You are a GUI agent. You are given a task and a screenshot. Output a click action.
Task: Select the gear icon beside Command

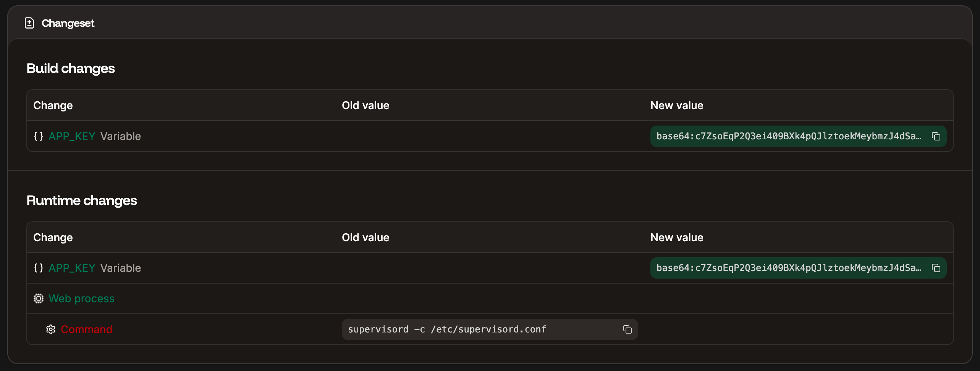(x=50, y=329)
